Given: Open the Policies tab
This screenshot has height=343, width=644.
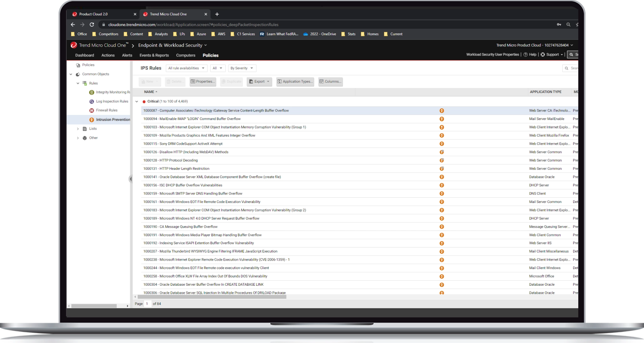Looking at the screenshot, I should click(211, 55).
